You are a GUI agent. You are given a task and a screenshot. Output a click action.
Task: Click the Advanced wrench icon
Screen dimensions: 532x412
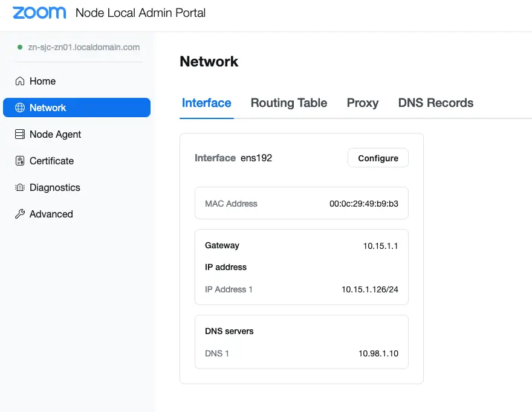coord(20,214)
